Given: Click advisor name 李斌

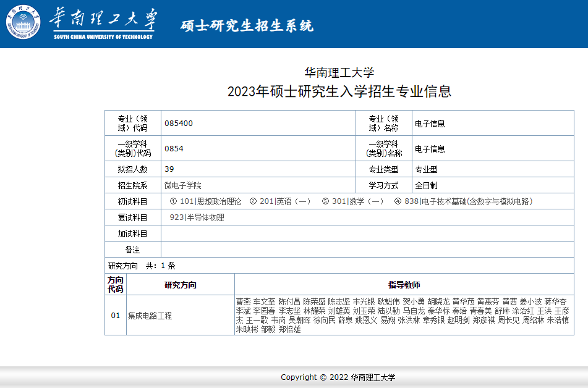Looking at the screenshot, I should pyautogui.click(x=244, y=311).
